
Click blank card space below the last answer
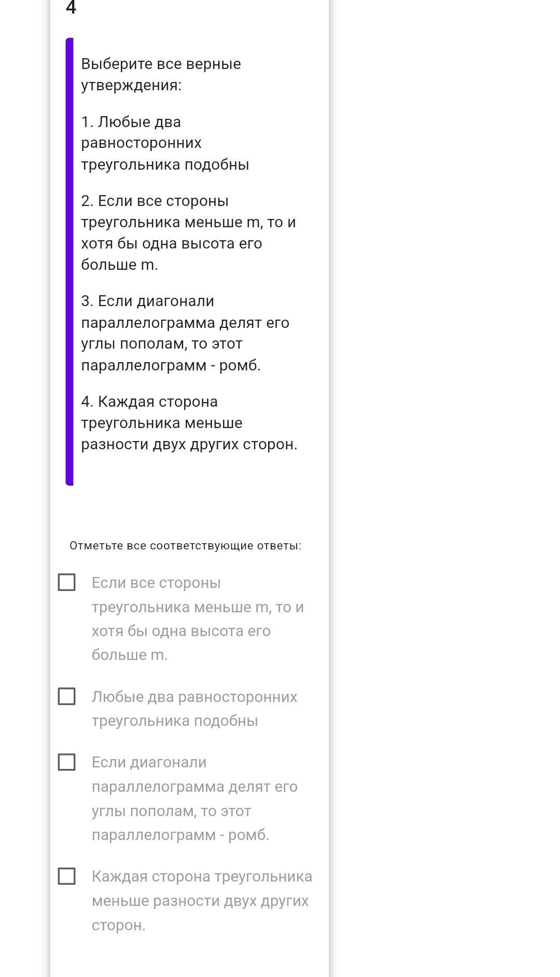(x=190, y=957)
